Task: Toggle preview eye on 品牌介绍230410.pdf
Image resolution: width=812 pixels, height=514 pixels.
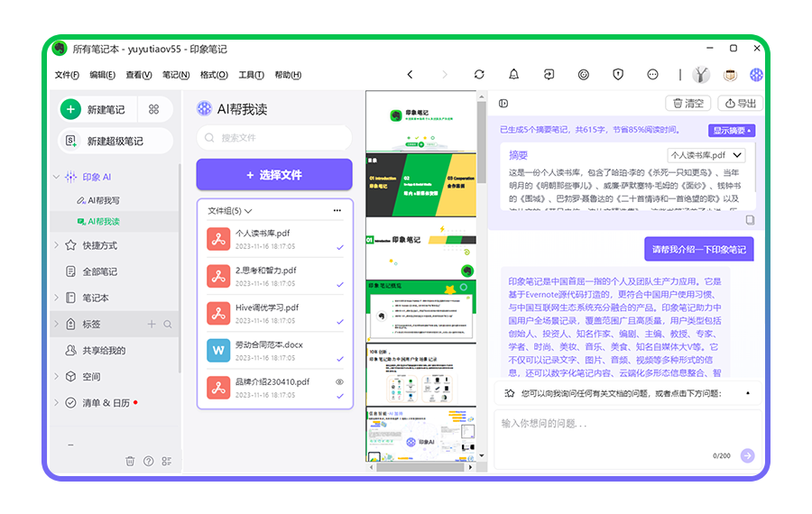Action: pos(339,382)
